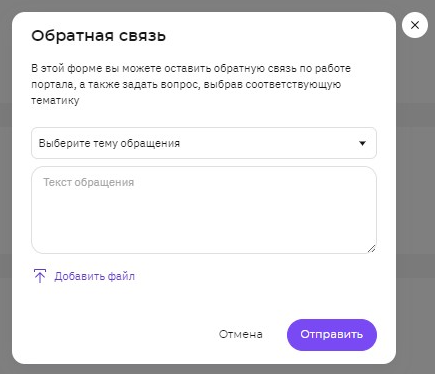The height and width of the screenshot is (374, 435).
Task: Click the Обратная связь dialog heading
Action: pos(98,35)
